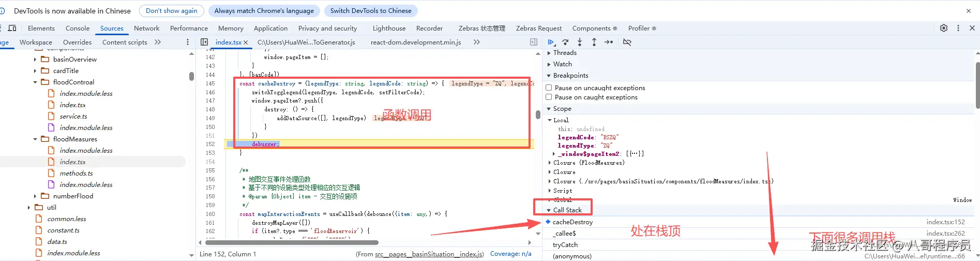Select the Content scripts navigator tab
This screenshot has width=980, height=261.
coord(125,42)
